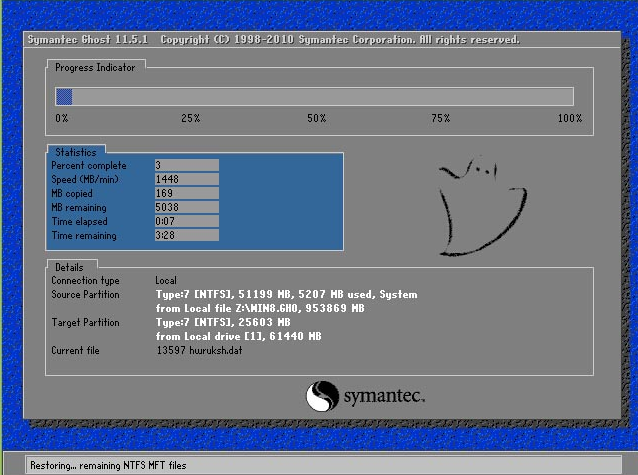Viewport: 638px width, 475px height.
Task: Click the Target Partition 25603 MB line
Action: pyautogui.click(x=223, y=322)
